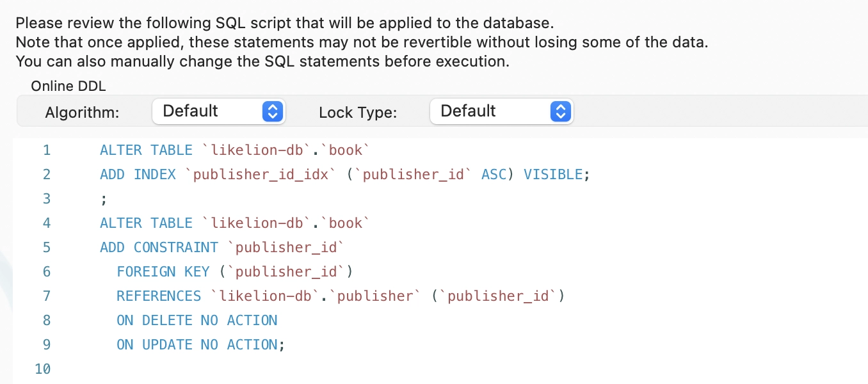Click the "Algorithm:" label
Viewport: 868px width, 384px height.
83,113
